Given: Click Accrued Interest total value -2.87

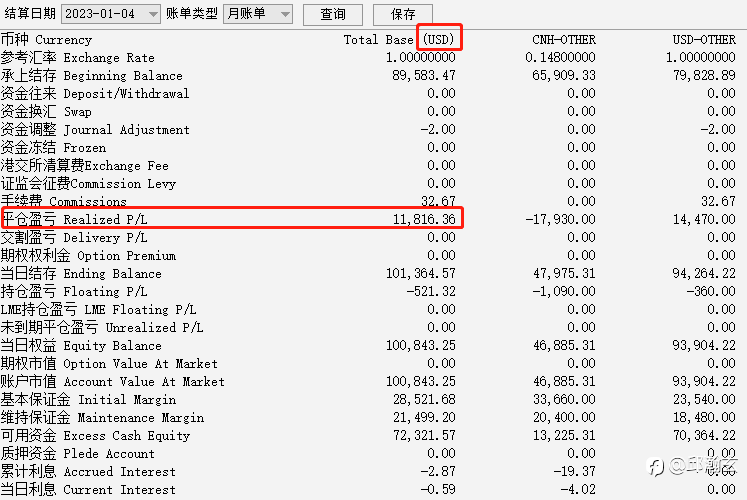Looking at the screenshot, I should coord(438,471).
